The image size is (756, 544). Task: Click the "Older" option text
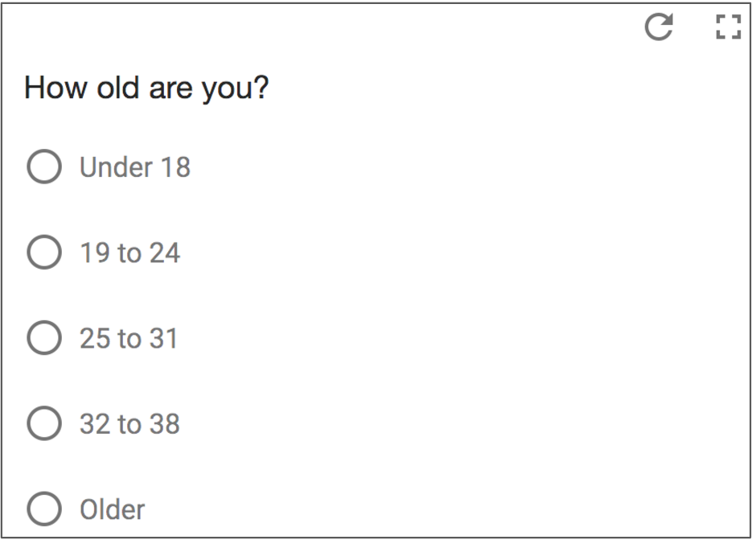pyautogui.click(x=112, y=509)
